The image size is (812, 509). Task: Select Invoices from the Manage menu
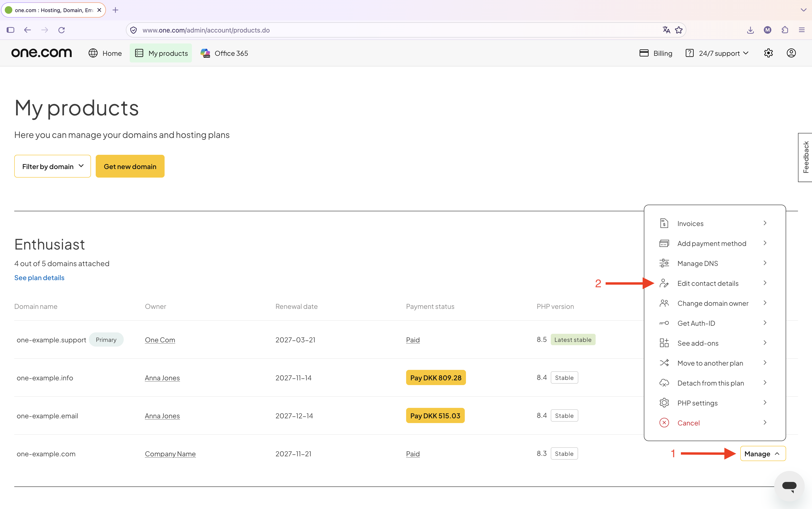(x=714, y=223)
